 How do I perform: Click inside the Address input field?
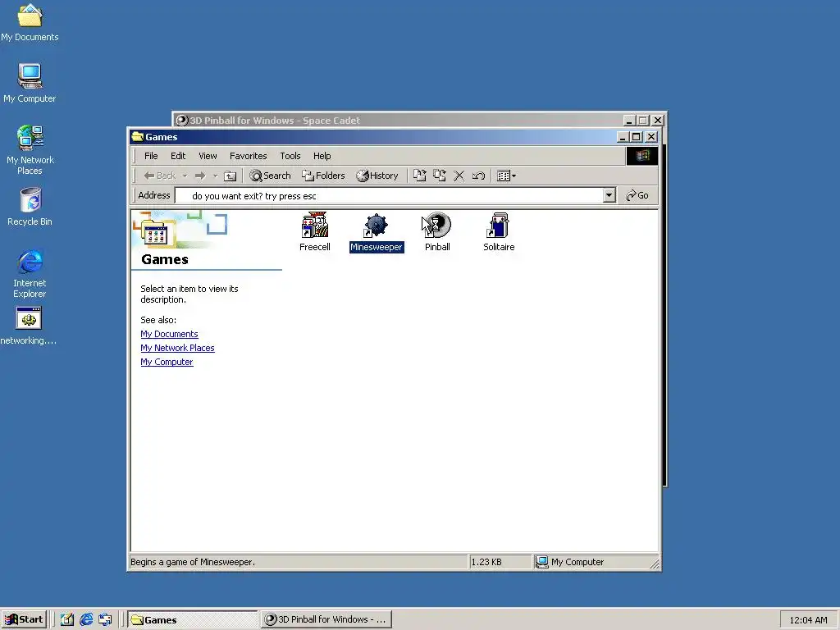pos(389,195)
